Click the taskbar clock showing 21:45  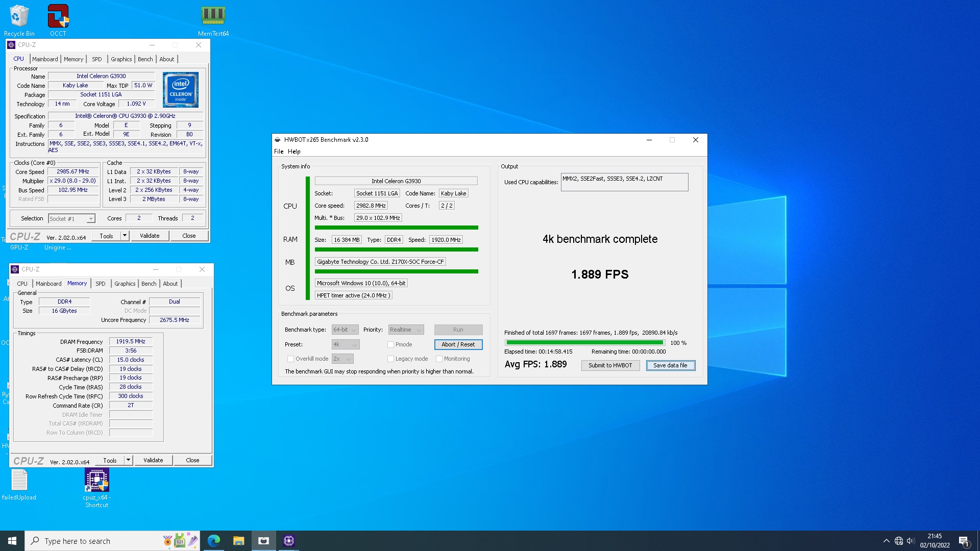[935, 541]
